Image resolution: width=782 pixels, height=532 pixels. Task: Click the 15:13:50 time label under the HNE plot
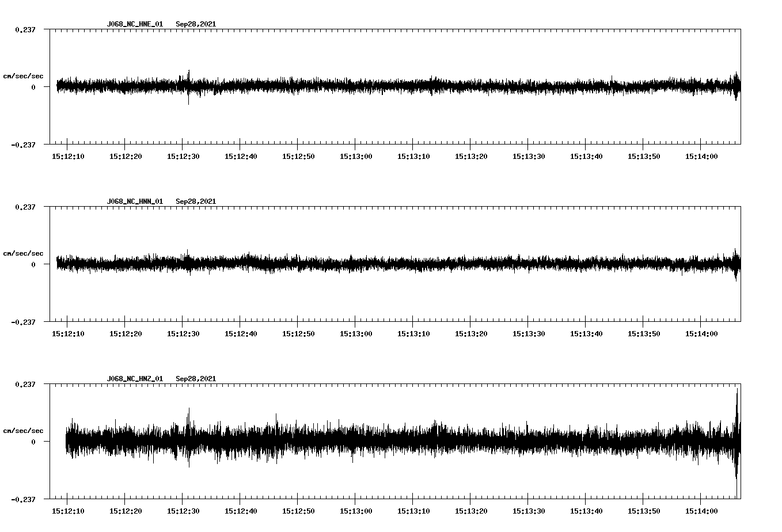click(x=644, y=156)
